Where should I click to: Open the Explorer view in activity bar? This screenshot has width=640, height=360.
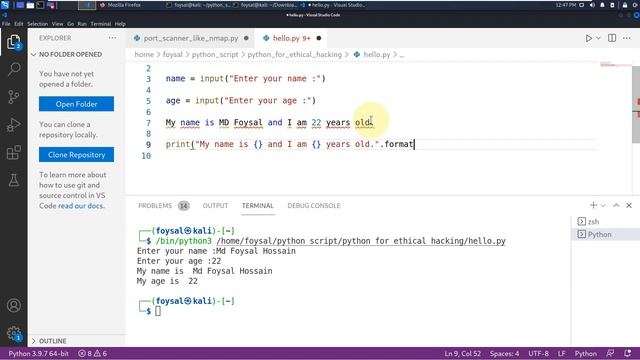coord(13,42)
